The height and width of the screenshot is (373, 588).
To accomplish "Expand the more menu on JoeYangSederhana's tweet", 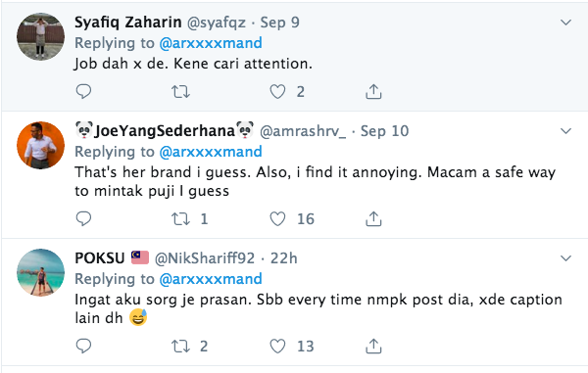I will click(x=565, y=131).
